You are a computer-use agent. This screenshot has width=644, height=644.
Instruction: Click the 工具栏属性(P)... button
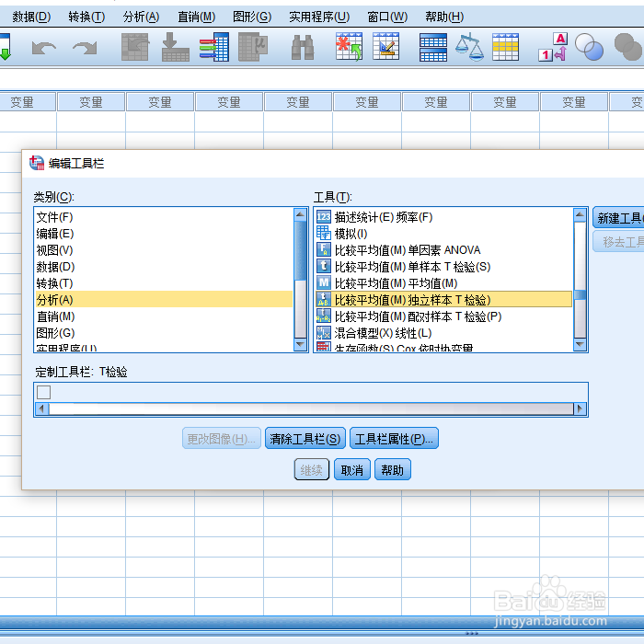click(x=394, y=438)
